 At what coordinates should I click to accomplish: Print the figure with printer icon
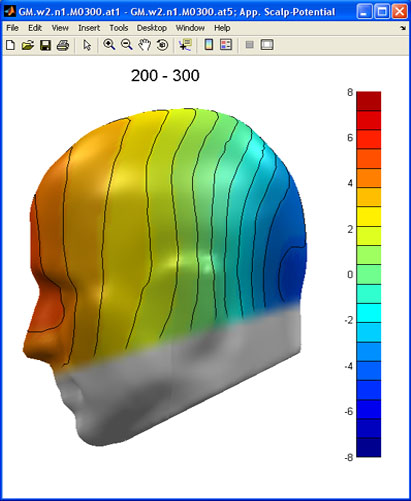click(63, 45)
